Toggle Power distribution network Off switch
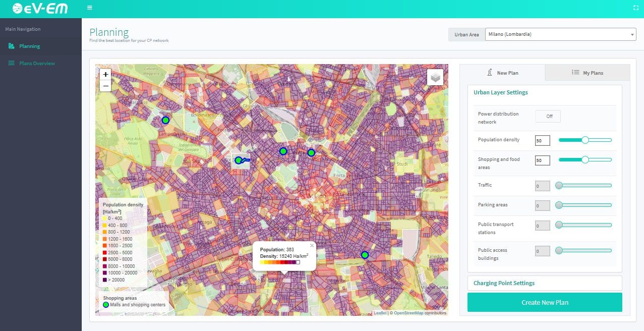The height and width of the screenshot is (331, 644). [x=548, y=117]
